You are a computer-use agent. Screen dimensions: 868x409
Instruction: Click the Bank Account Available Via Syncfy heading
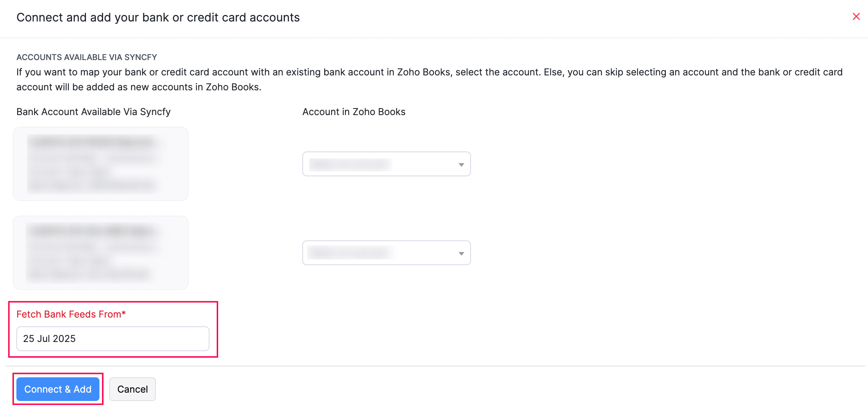93,111
